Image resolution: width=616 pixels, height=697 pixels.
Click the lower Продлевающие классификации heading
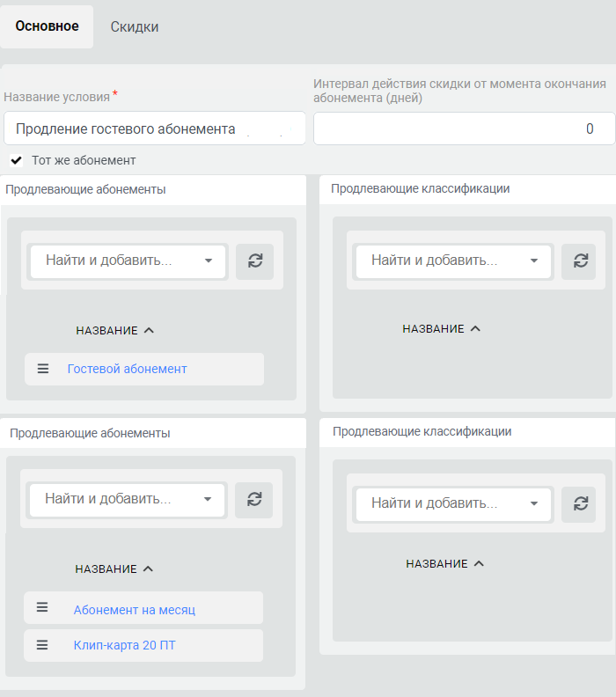tap(422, 431)
